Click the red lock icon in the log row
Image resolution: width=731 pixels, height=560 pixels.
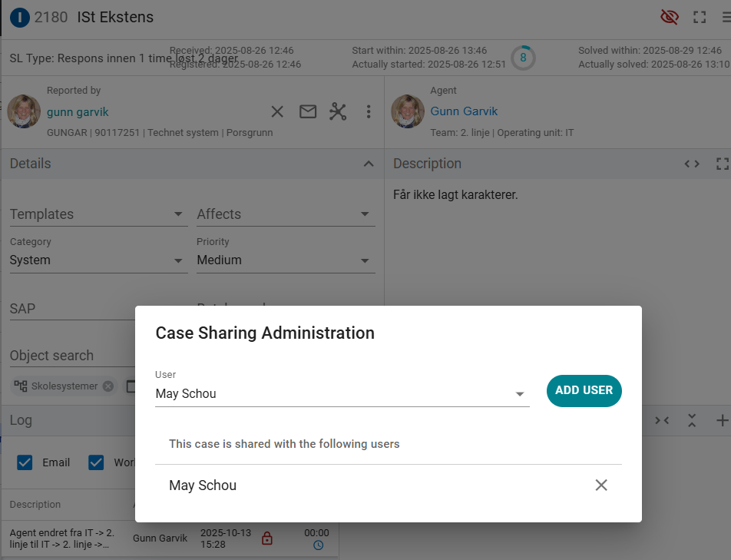coord(267,538)
